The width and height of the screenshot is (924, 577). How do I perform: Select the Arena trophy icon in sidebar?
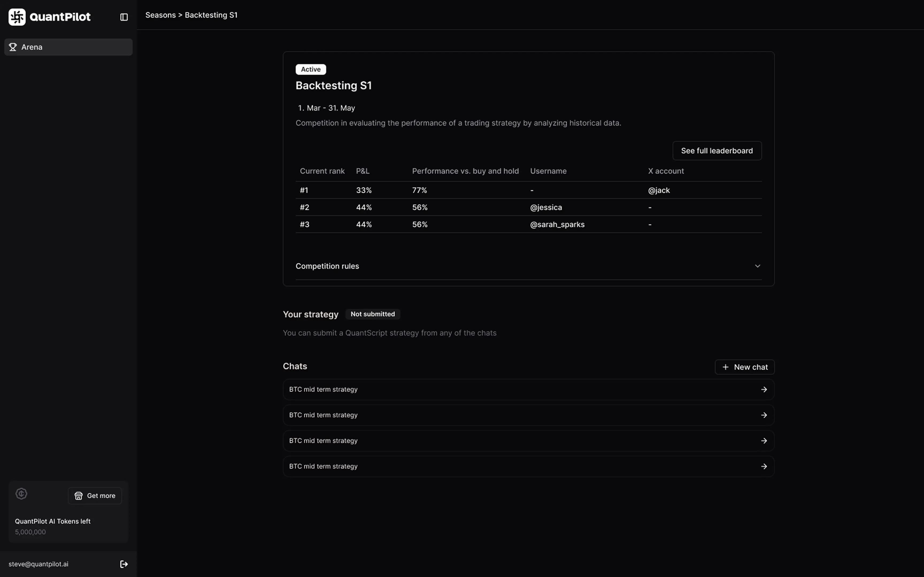13,47
